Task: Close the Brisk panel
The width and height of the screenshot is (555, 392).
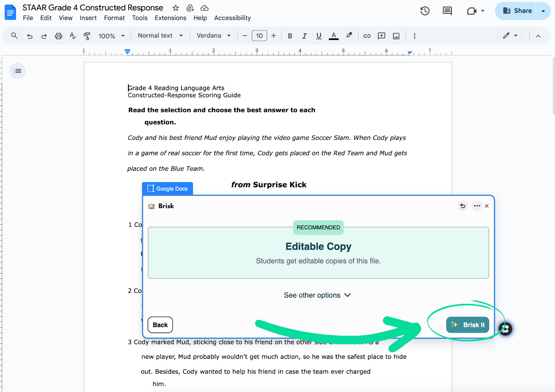Action: (487, 206)
